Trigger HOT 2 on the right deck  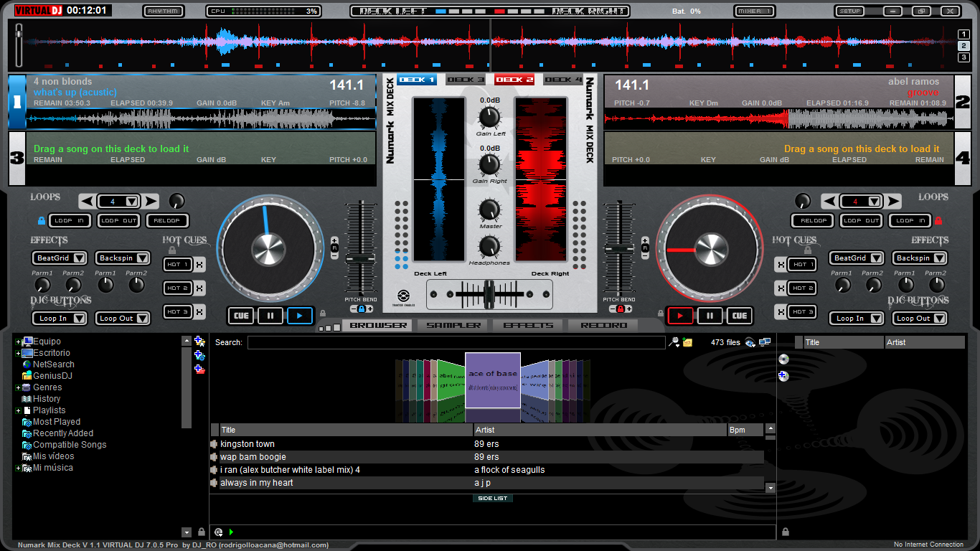[x=801, y=288]
